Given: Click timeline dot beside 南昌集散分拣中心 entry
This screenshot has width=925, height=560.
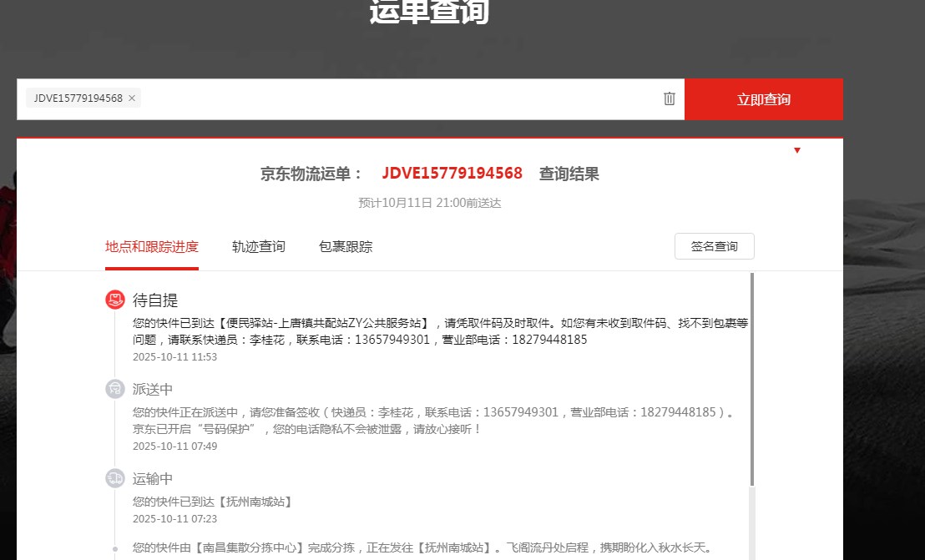Looking at the screenshot, I should point(115,548).
